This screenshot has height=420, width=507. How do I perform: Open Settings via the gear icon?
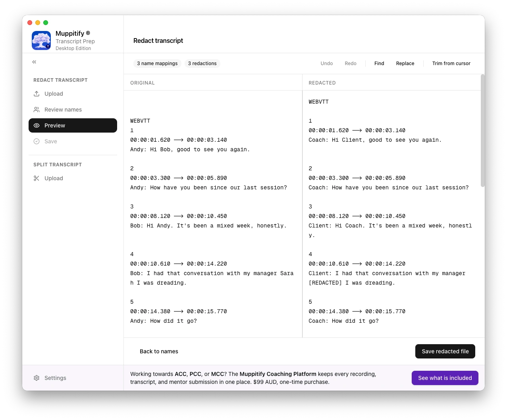pos(37,378)
